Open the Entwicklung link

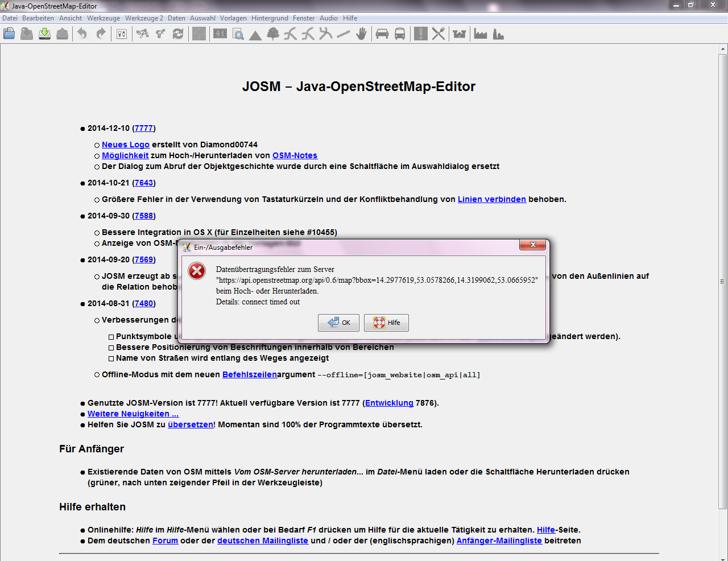coord(389,403)
